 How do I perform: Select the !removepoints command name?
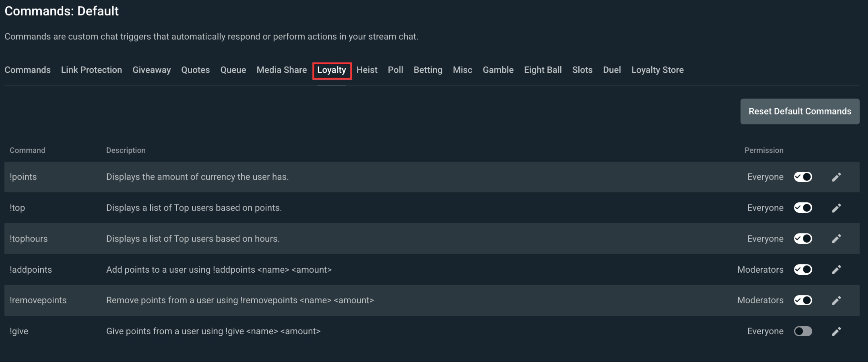[x=38, y=301]
